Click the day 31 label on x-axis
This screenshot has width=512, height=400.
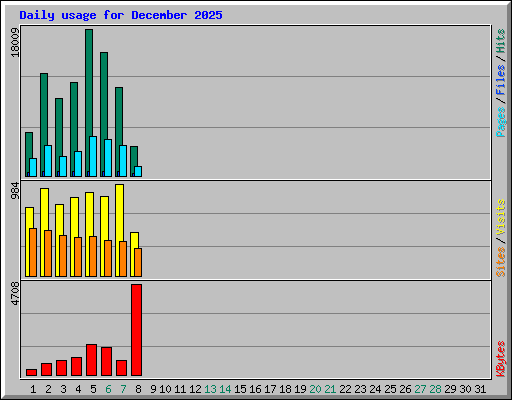coord(480,389)
